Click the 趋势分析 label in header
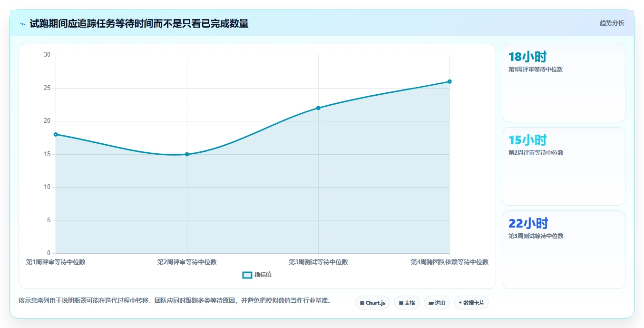Viewport: 644px width, 328px height. [x=612, y=23]
